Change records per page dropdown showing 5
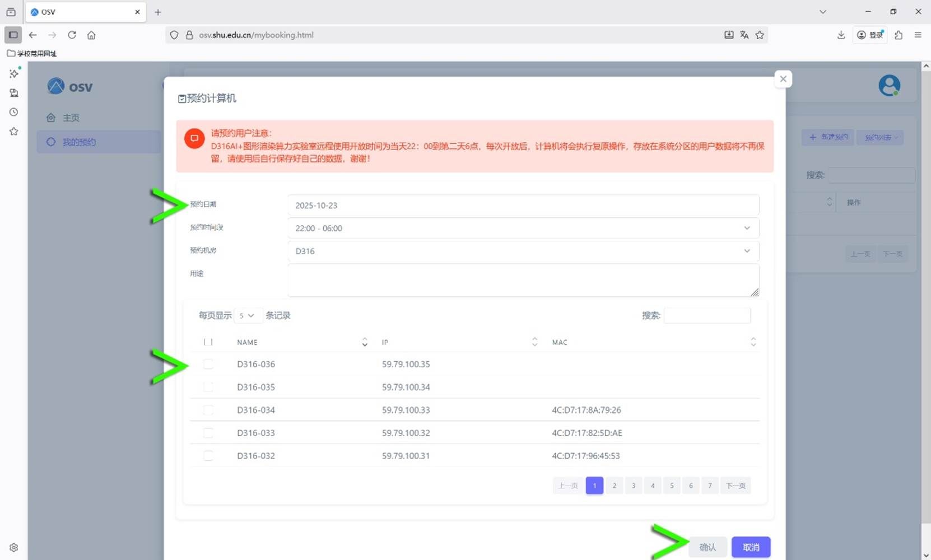931x560 pixels. [247, 315]
